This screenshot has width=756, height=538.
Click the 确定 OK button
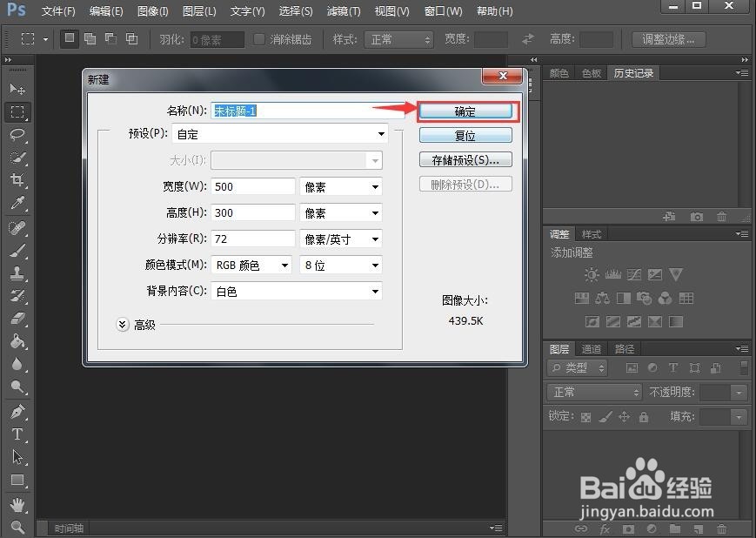pos(465,111)
